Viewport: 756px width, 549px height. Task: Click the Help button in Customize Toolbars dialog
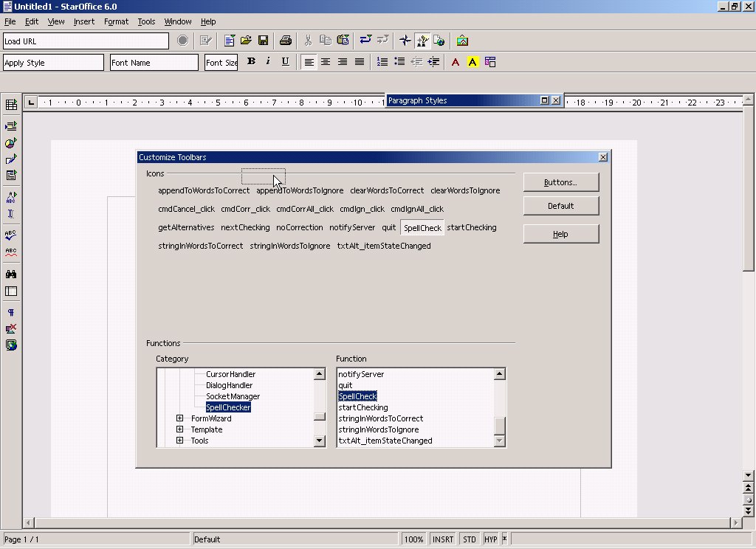pyautogui.click(x=561, y=234)
